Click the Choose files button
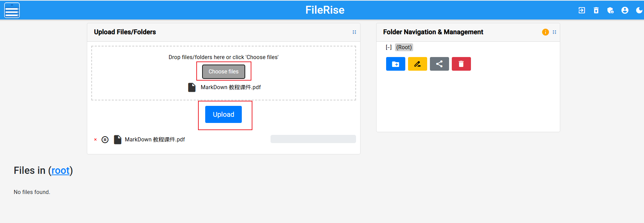 (x=224, y=72)
